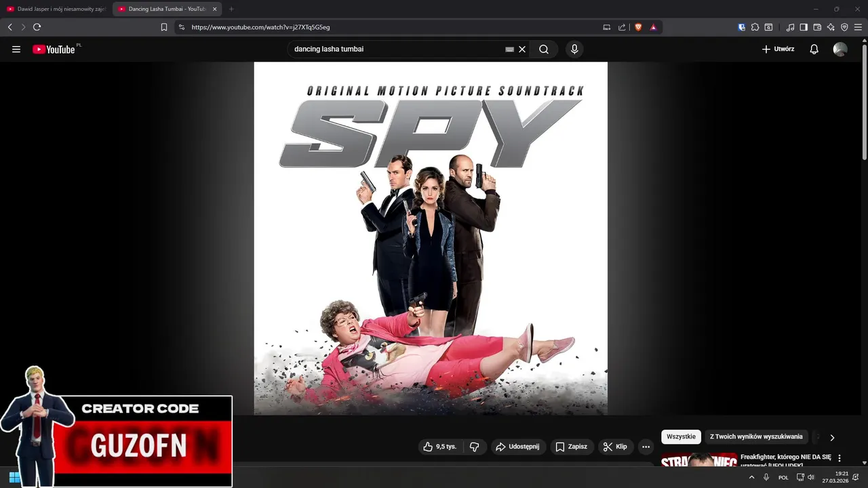Image resolution: width=868 pixels, height=488 pixels.
Task: Open the on-screen keyboard icon in search box
Action: tap(510, 49)
